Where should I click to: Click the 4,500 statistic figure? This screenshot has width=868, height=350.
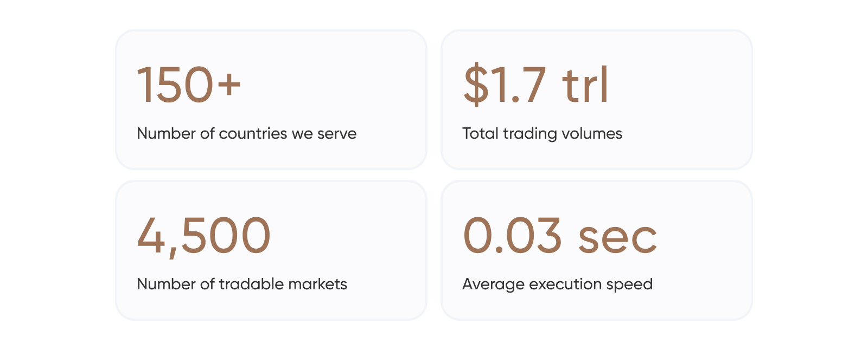pos(203,235)
